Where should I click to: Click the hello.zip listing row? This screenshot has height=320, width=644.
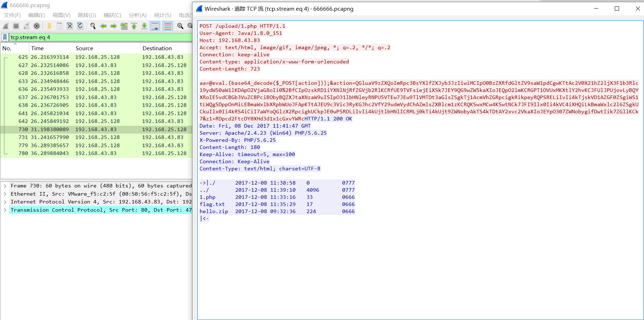point(277,211)
